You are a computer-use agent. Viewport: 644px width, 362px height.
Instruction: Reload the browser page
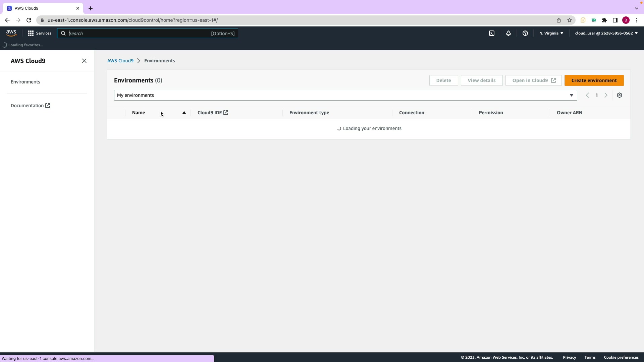coord(29,20)
